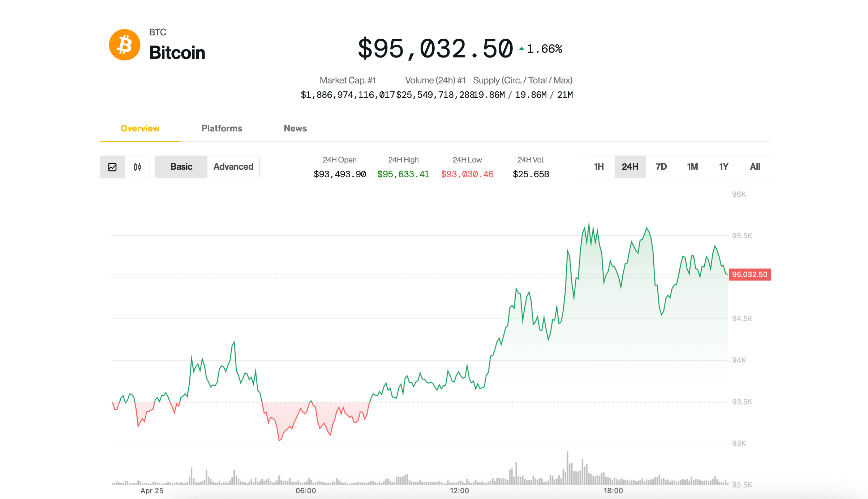Screen dimensions: 868x499
Task: Select the 1Y chart range
Action: coord(723,166)
